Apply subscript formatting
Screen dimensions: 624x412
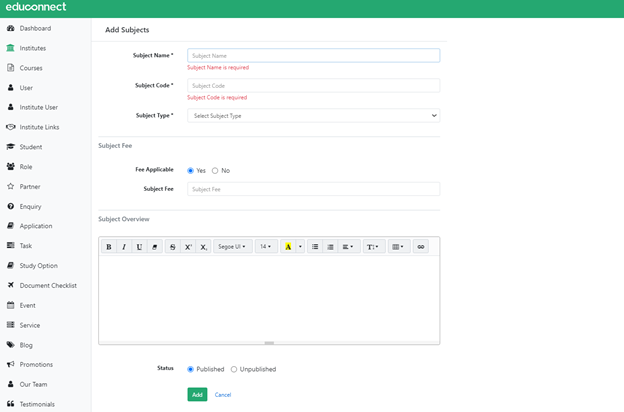click(x=203, y=247)
